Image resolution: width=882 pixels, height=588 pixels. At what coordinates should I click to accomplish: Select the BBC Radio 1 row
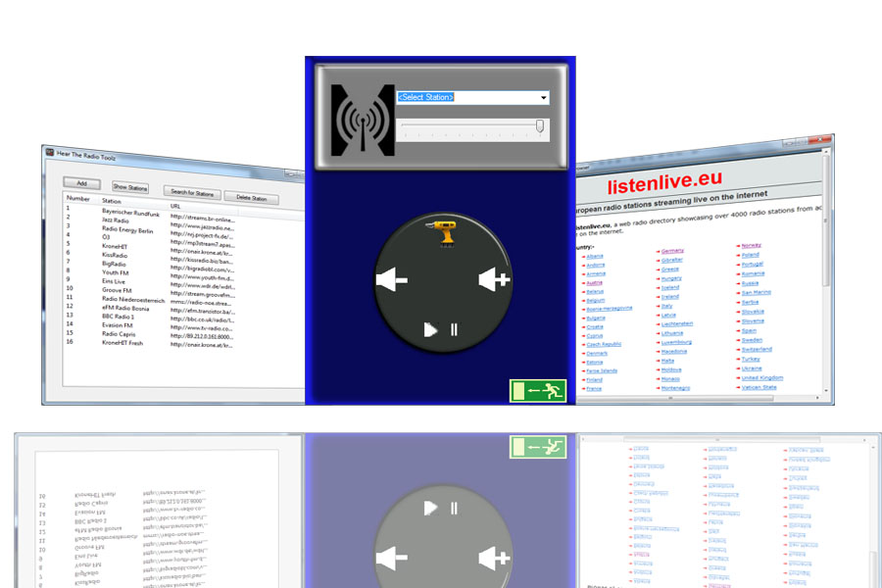(x=150, y=317)
